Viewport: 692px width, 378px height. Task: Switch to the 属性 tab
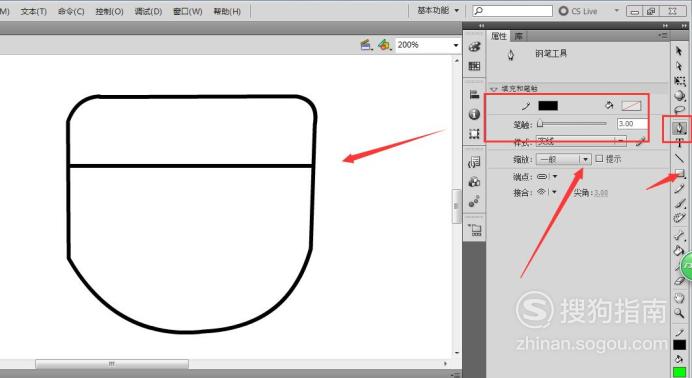click(499, 36)
